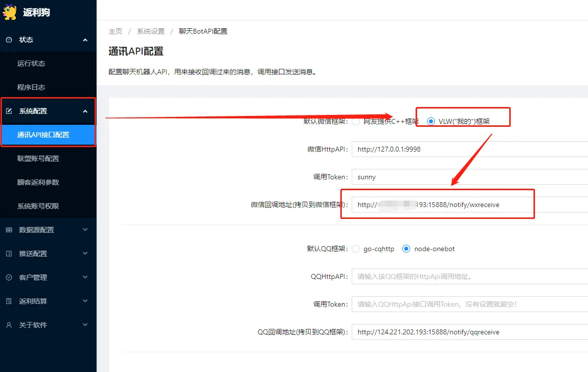Click the 客户管理 check-circle icon
Image resolution: width=588 pixels, height=372 pixels.
(x=9, y=277)
